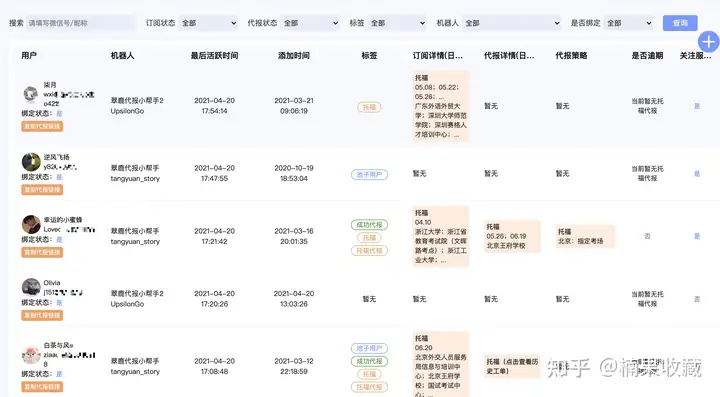Open 代报详情 北京王府学校 box
720x397 pixels.
tap(512, 236)
